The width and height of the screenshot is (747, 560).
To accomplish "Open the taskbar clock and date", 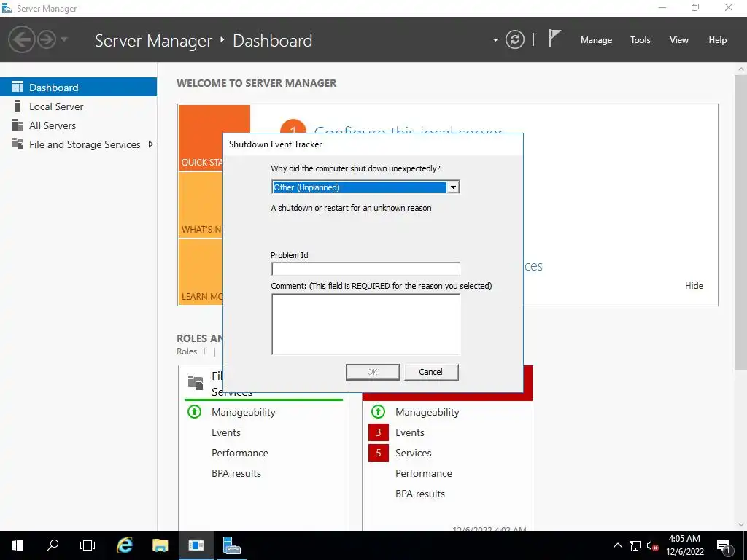I will click(684, 545).
